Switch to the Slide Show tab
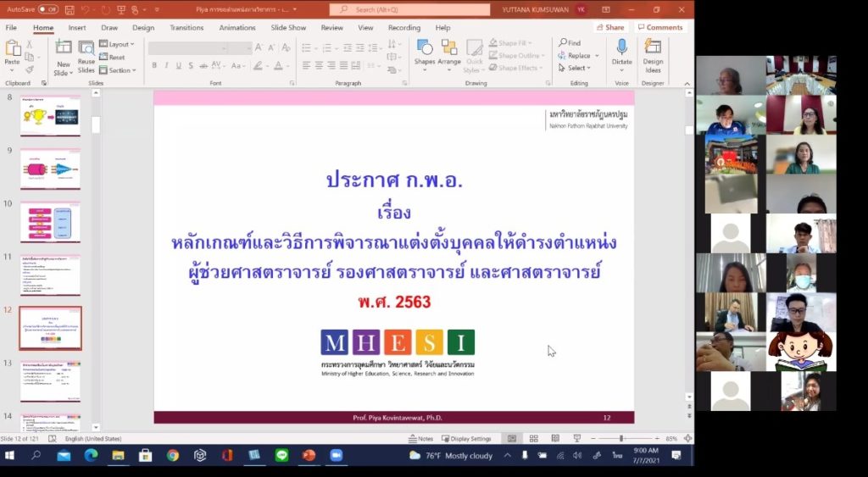The height and width of the screenshot is (477, 868). tap(288, 27)
